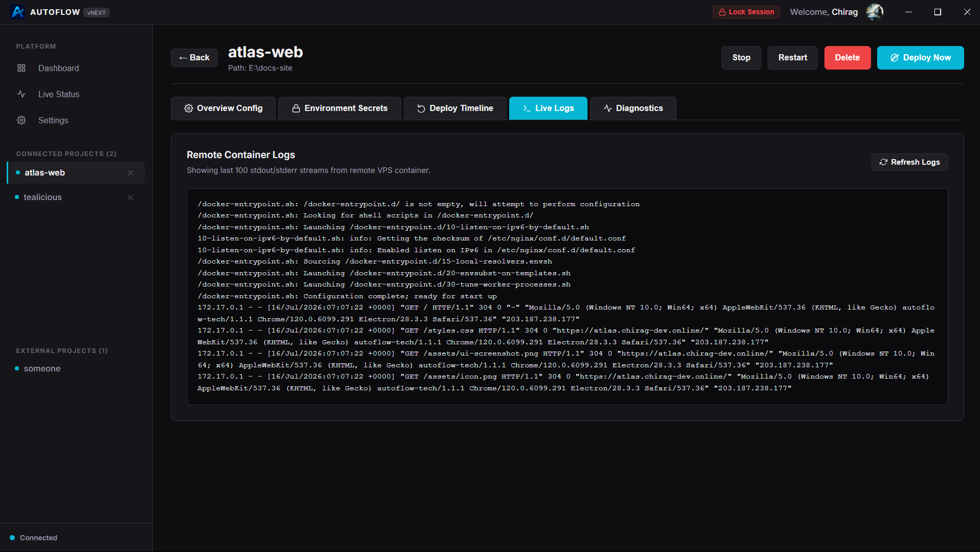Viewport: 980px width, 552px height.
Task: Click the Dashboard grid icon
Action: tap(21, 68)
